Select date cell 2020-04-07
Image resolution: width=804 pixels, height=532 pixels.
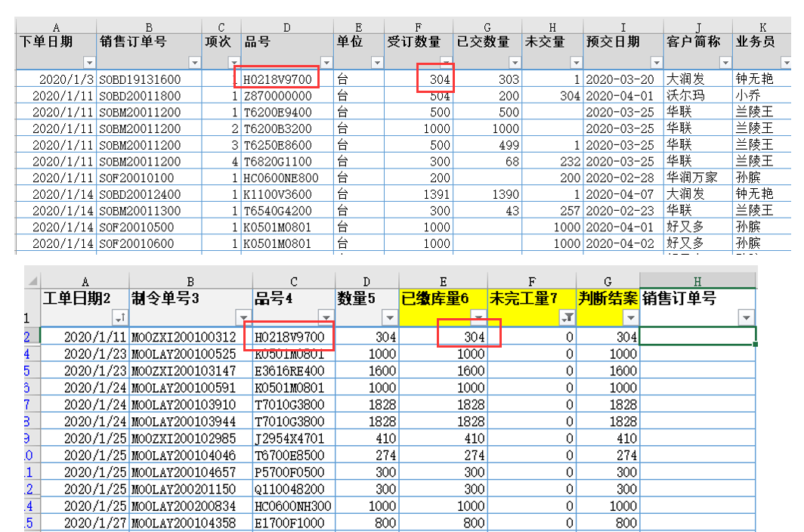click(623, 194)
